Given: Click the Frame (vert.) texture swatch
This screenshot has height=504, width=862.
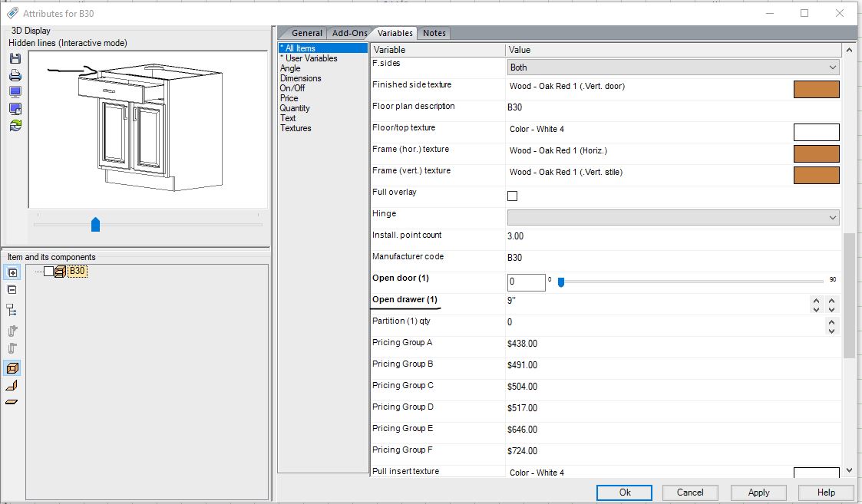Looking at the screenshot, I should click(817, 175).
